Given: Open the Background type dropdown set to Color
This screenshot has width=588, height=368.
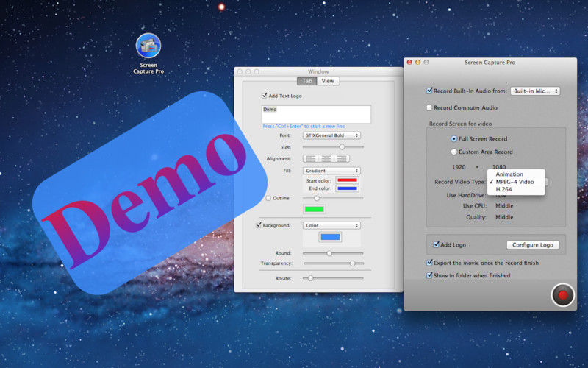Looking at the screenshot, I should [x=331, y=225].
